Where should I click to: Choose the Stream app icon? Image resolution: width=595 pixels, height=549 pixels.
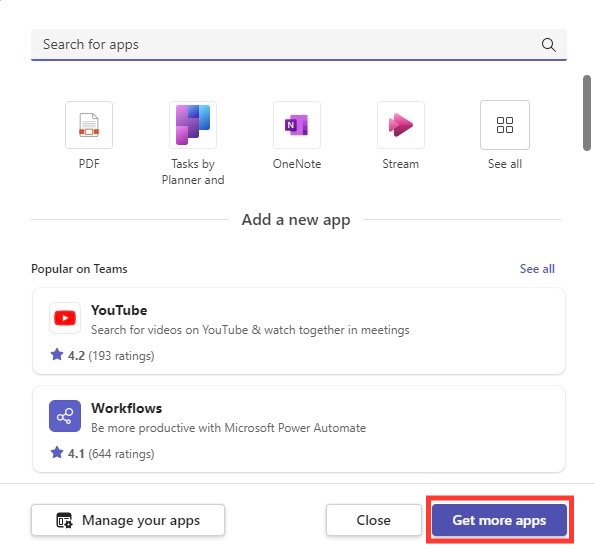coord(401,125)
